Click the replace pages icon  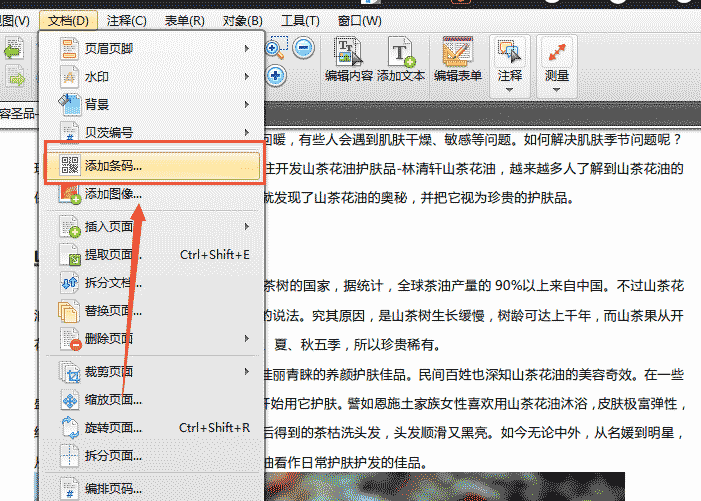coord(68,311)
